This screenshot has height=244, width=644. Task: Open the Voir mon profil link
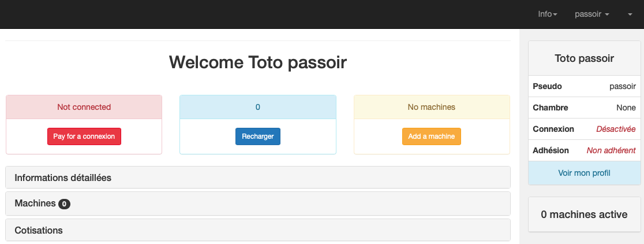584,173
